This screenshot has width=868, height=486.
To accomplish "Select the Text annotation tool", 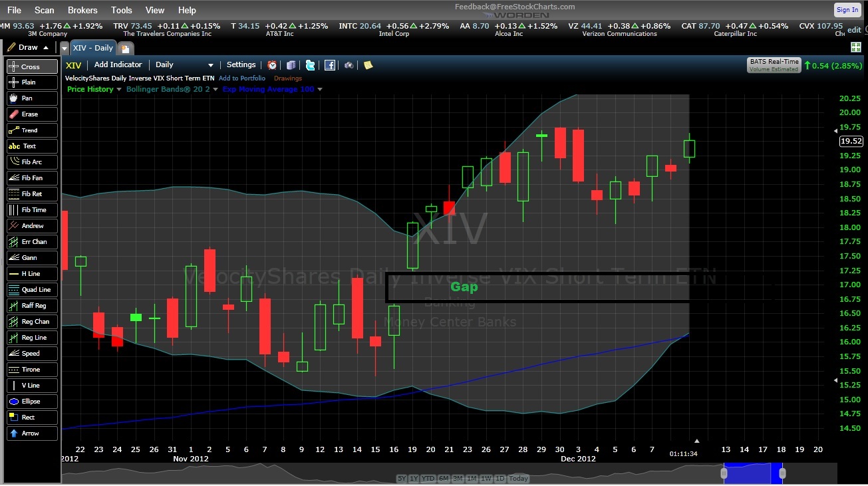I will (x=32, y=146).
